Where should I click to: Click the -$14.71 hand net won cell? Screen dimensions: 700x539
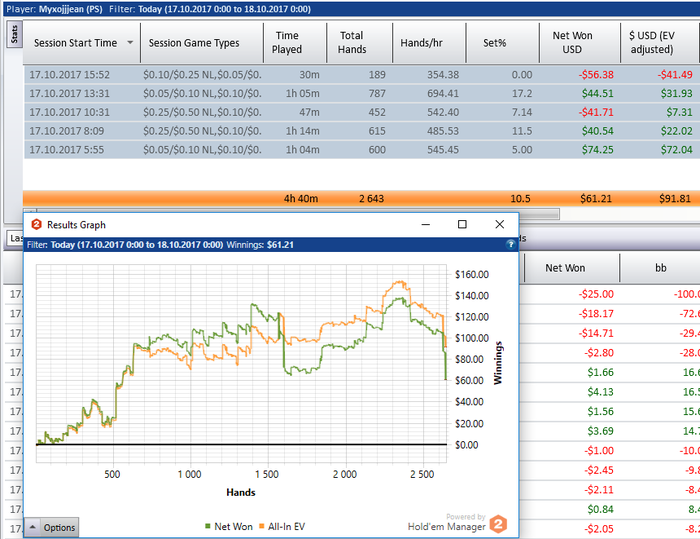coord(596,333)
